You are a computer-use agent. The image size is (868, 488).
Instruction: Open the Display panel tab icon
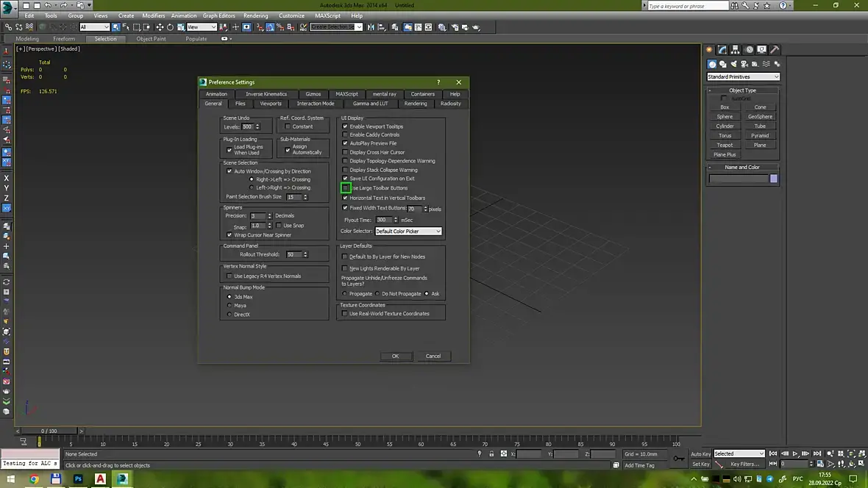click(x=762, y=50)
